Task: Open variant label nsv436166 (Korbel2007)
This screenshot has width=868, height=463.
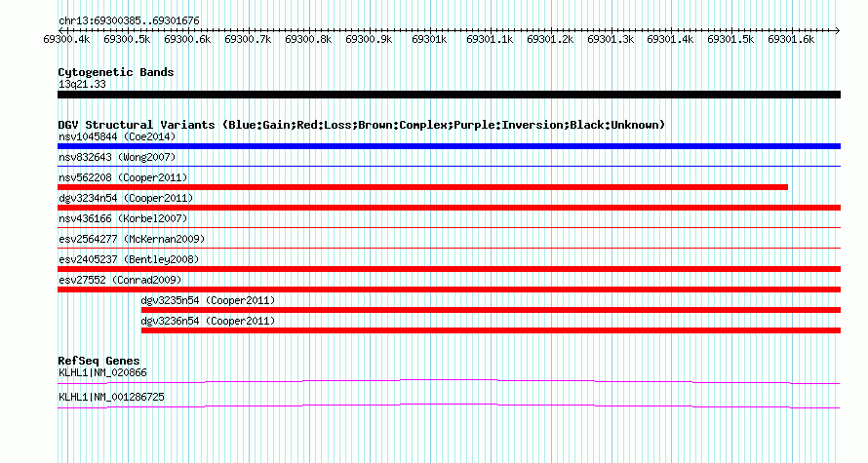Action: click(123, 218)
